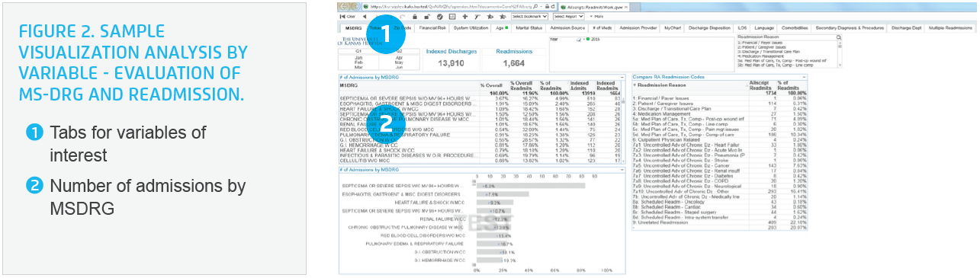Select Feb in month listbox
980x278 pixels.
click(358, 62)
